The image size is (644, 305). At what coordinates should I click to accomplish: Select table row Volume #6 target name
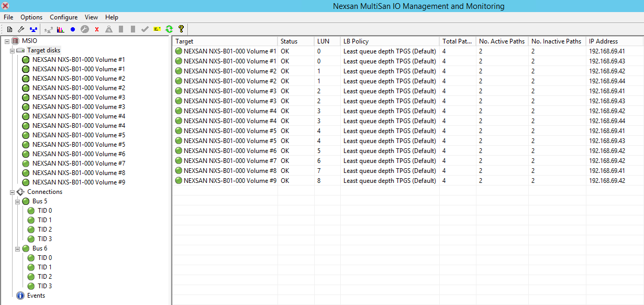[x=230, y=151]
